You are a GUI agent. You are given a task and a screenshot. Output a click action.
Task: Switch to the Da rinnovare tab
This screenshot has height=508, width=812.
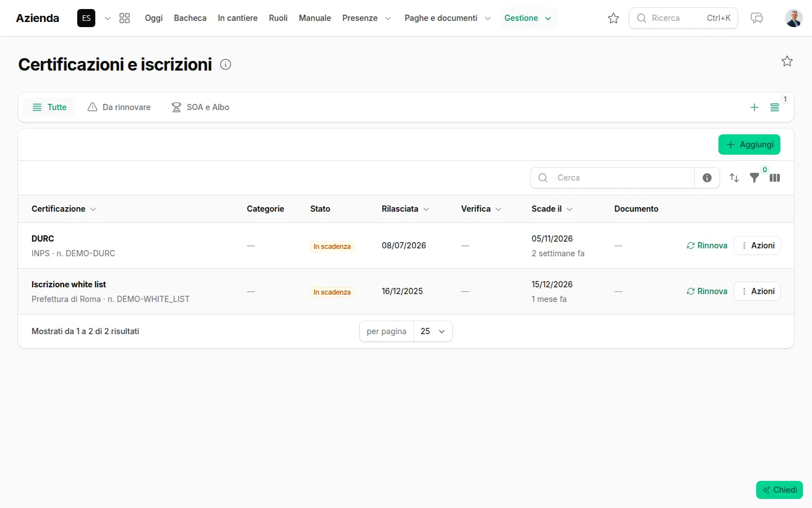tap(119, 107)
